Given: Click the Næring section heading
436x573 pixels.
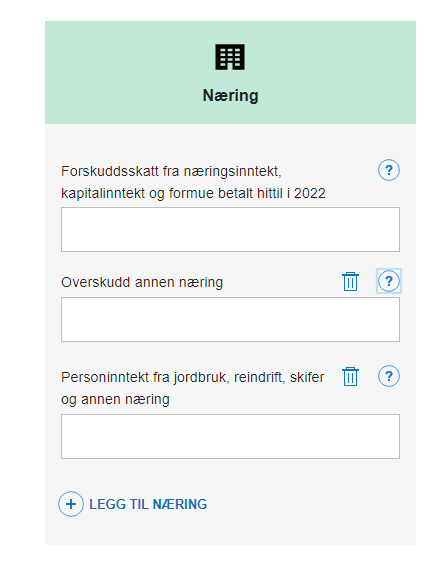Looking at the screenshot, I should pyautogui.click(x=231, y=96).
